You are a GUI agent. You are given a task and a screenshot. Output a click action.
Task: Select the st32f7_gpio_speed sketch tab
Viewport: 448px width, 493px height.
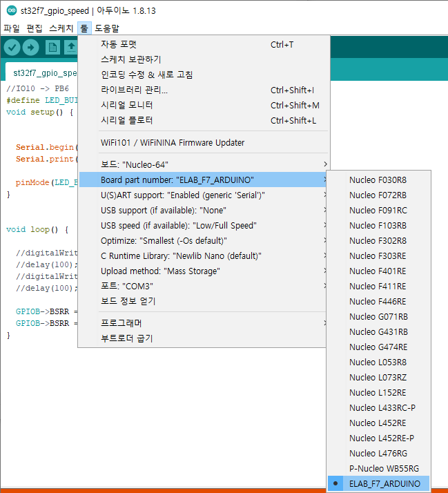coord(42,73)
